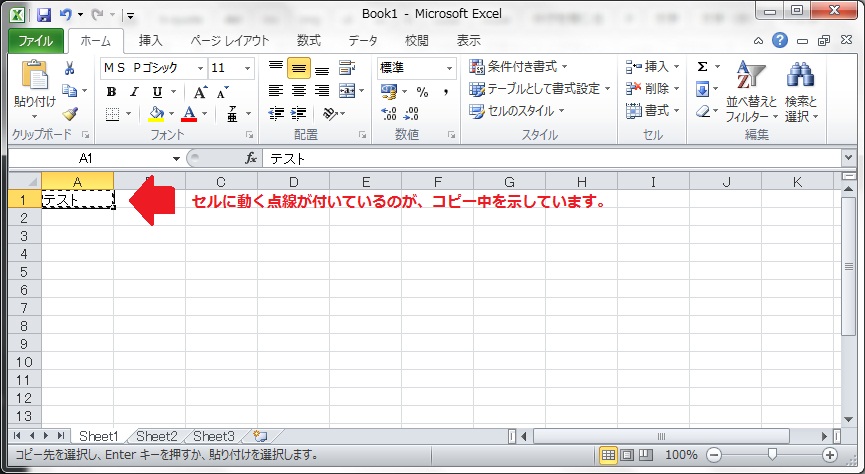The image size is (865, 474).
Task: Click the Copy icon in clipboard group
Action: click(70, 90)
